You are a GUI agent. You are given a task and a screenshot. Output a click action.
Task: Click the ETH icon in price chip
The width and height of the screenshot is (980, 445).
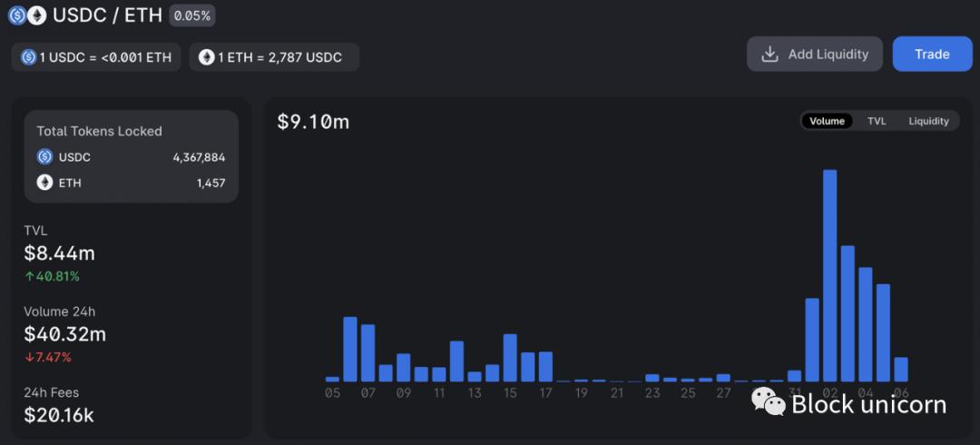[206, 57]
